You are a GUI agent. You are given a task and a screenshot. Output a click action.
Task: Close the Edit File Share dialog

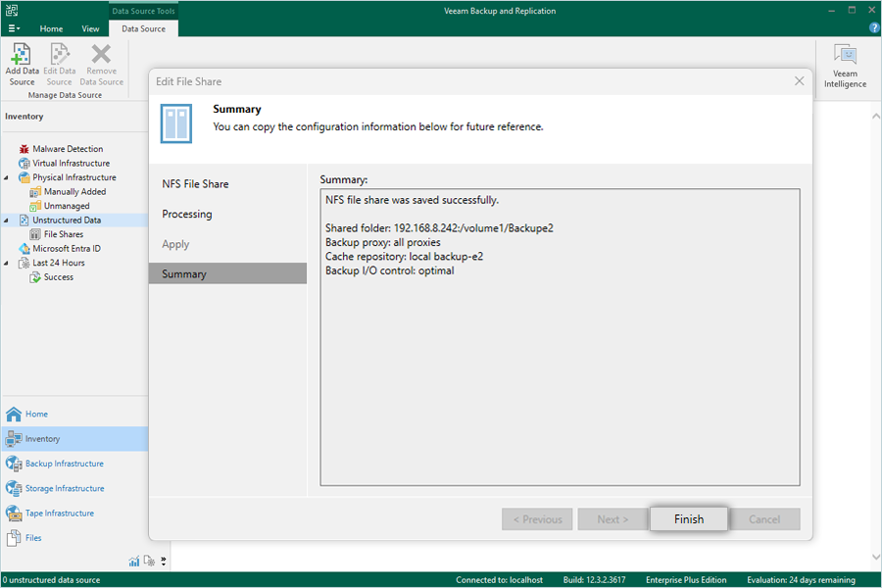point(800,81)
